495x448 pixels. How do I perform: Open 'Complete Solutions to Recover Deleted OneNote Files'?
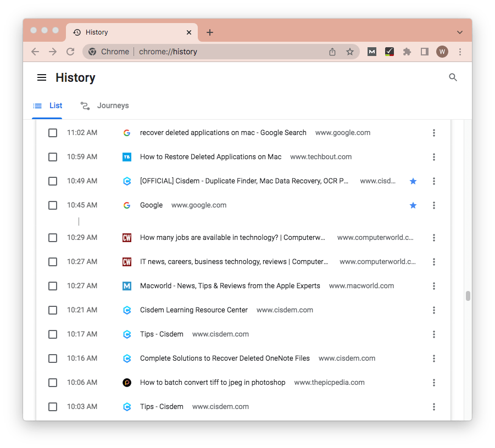click(x=225, y=359)
